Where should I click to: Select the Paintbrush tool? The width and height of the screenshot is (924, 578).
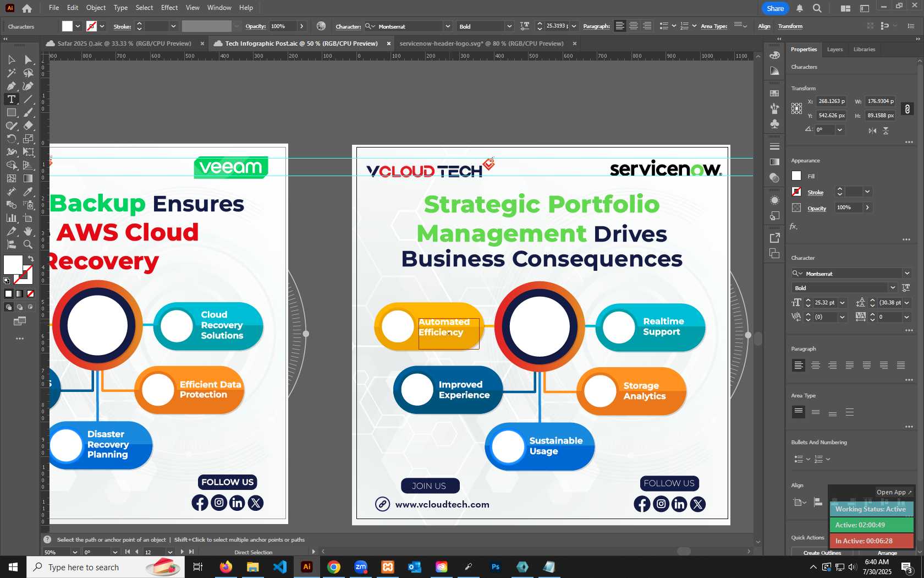[28, 112]
